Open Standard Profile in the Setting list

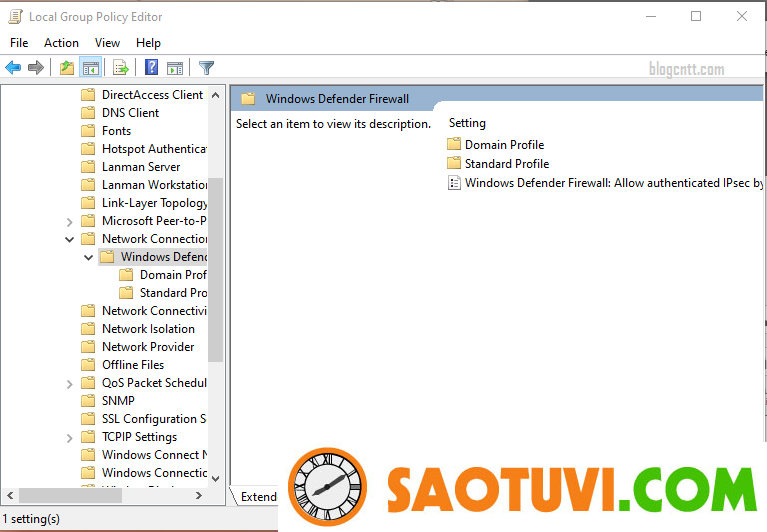pos(507,164)
